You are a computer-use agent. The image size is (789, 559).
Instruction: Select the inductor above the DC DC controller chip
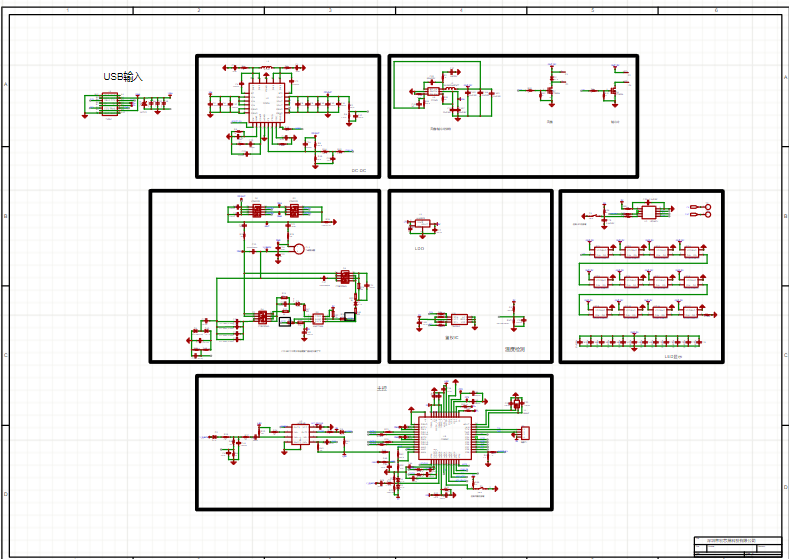(266, 67)
